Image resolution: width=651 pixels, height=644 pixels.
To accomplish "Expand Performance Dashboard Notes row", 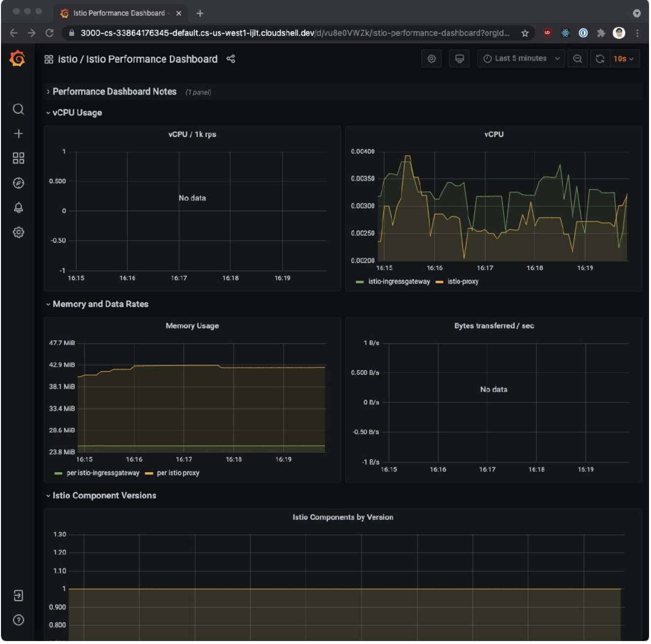I will pyautogui.click(x=114, y=92).
